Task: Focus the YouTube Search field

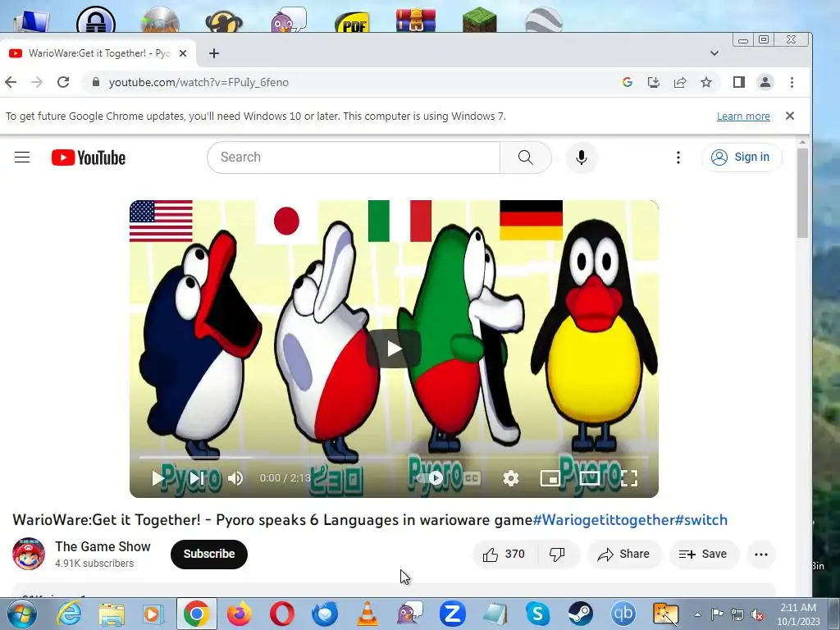Action: [x=354, y=157]
